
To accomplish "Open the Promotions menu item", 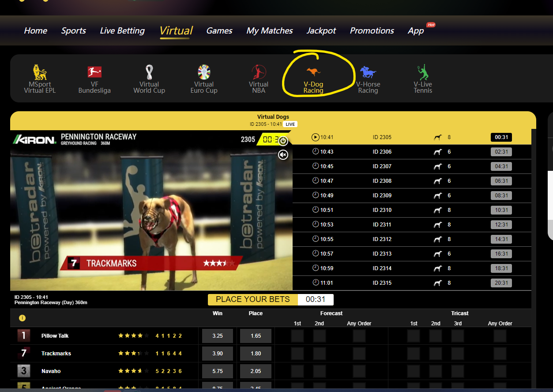I will pyautogui.click(x=372, y=30).
